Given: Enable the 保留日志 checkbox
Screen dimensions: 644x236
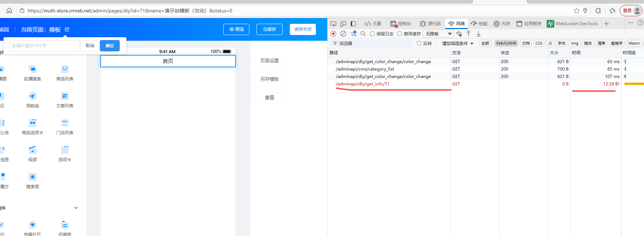Looking at the screenshot, I should [x=372, y=34].
